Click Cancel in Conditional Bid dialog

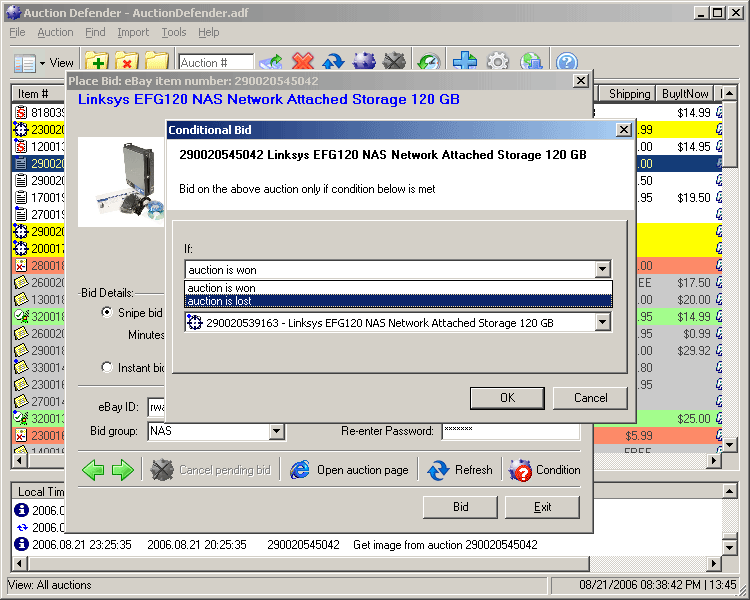590,398
